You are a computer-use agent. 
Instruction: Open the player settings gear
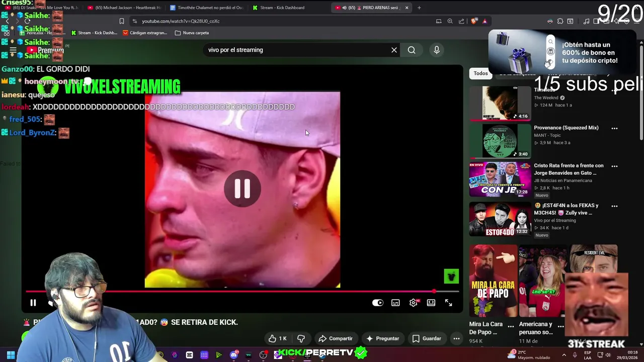[413, 303]
